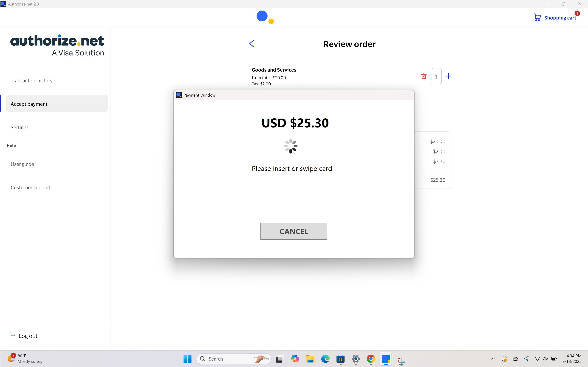Click the authorize.net logo
The image size is (588, 367).
(x=57, y=45)
